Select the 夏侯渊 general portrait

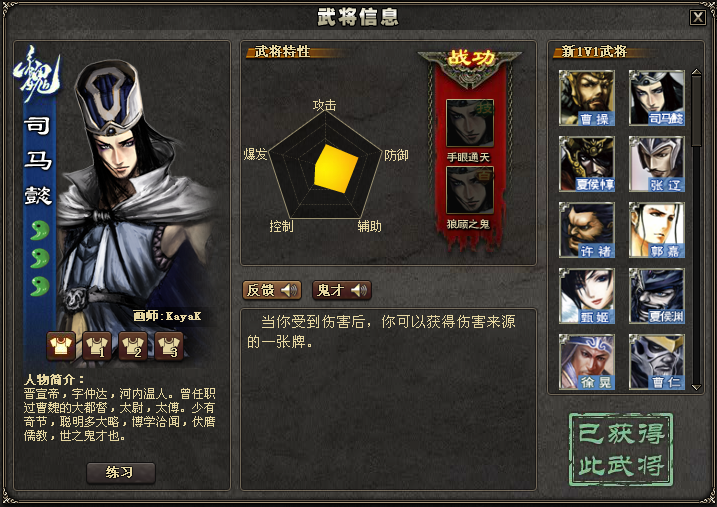(657, 296)
